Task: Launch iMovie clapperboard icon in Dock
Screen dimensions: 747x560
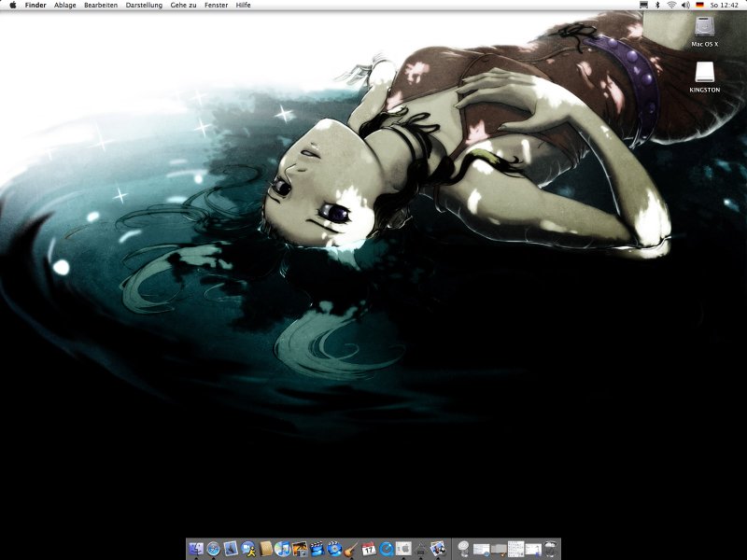Action: (x=317, y=549)
